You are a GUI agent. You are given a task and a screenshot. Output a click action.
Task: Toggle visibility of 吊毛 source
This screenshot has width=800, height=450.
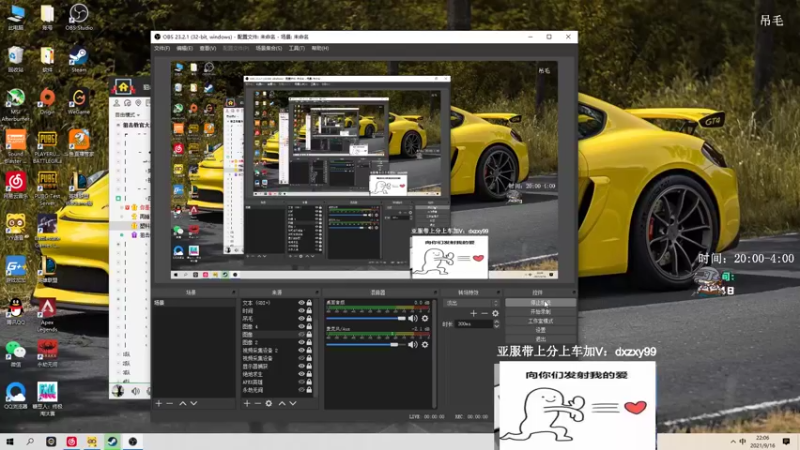301,318
